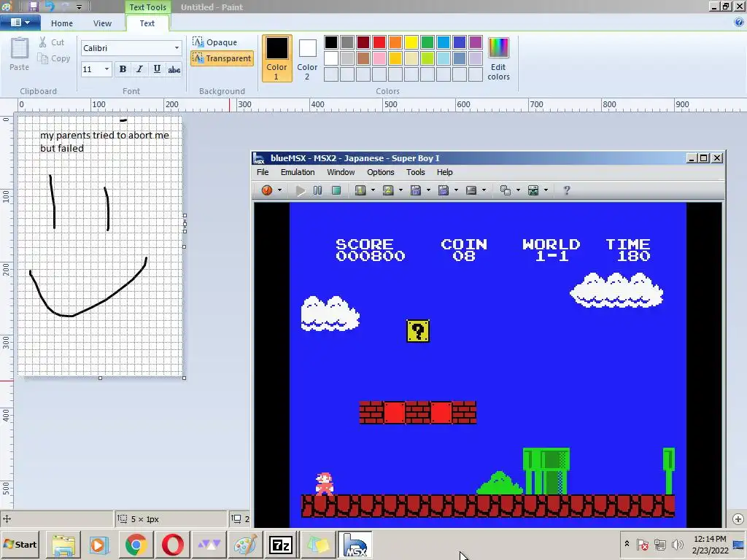Toggle Strikethrough text formatting

pyautogui.click(x=174, y=69)
